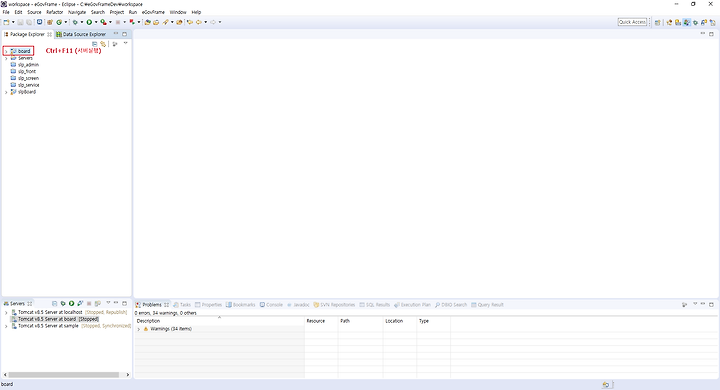Switch to the Bookmarks tab
Viewport: 720px width, 390px height.
pyautogui.click(x=241, y=305)
